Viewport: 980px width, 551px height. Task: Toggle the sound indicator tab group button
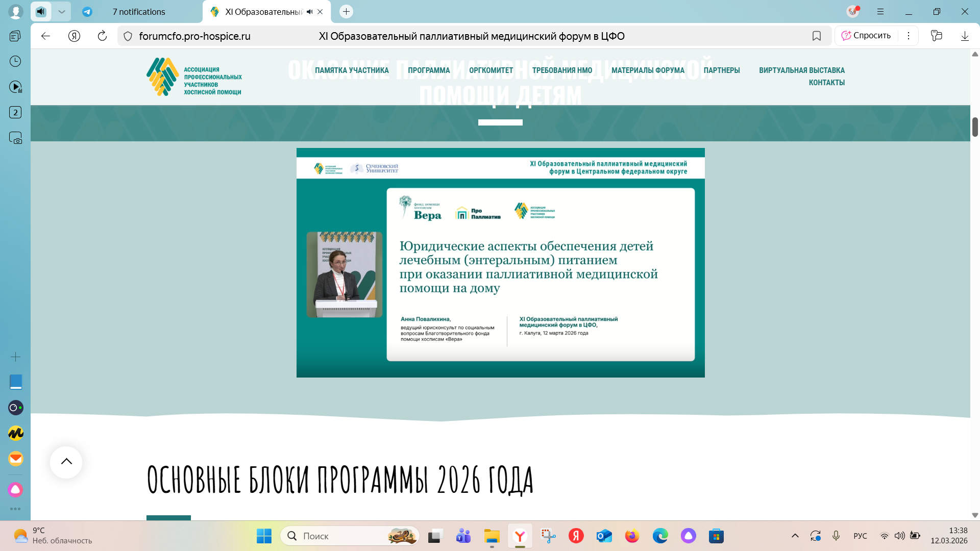click(41, 12)
